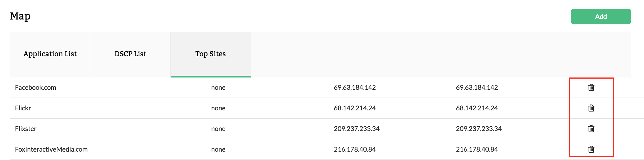Delete the Facebook.com entry using trash icon

[x=591, y=88]
